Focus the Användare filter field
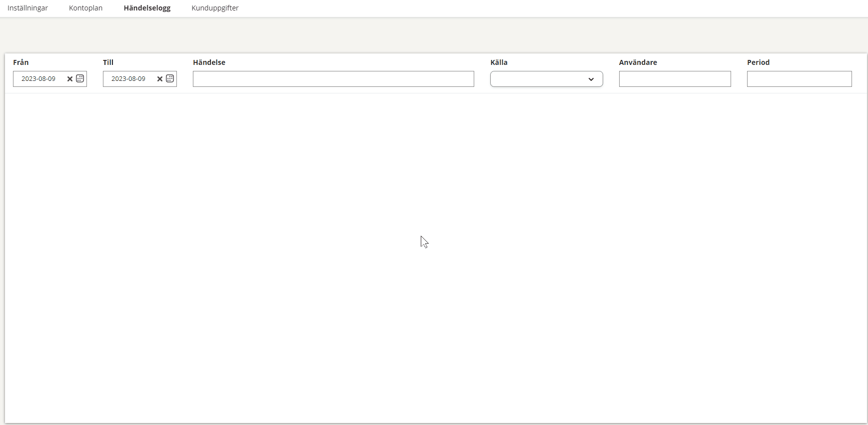 click(x=675, y=79)
